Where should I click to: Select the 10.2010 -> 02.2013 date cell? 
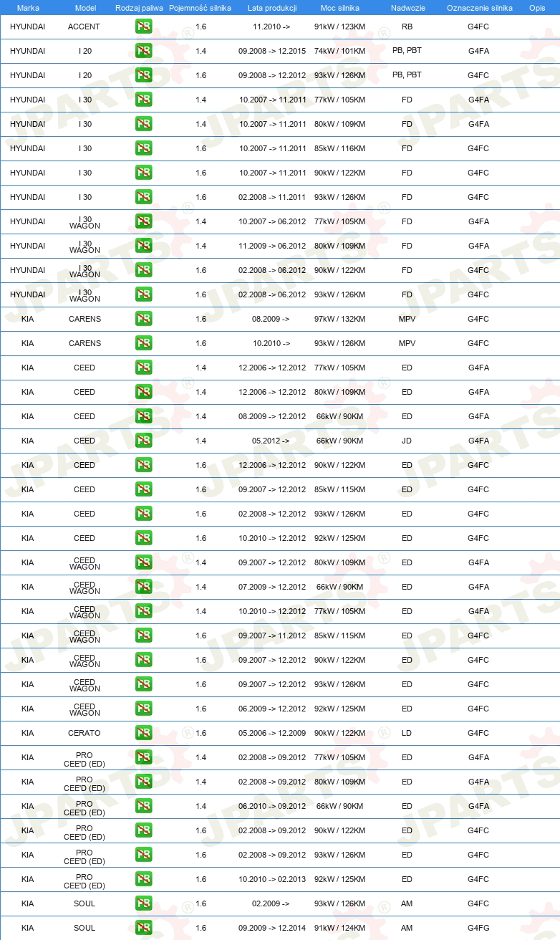272,879
